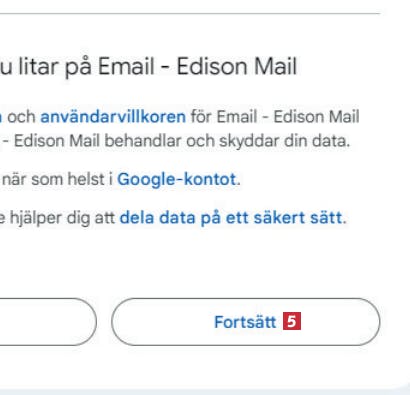Image resolution: width=410 pixels, height=395 pixels.
Task: Click the red number 5 badge
Action: [292, 321]
